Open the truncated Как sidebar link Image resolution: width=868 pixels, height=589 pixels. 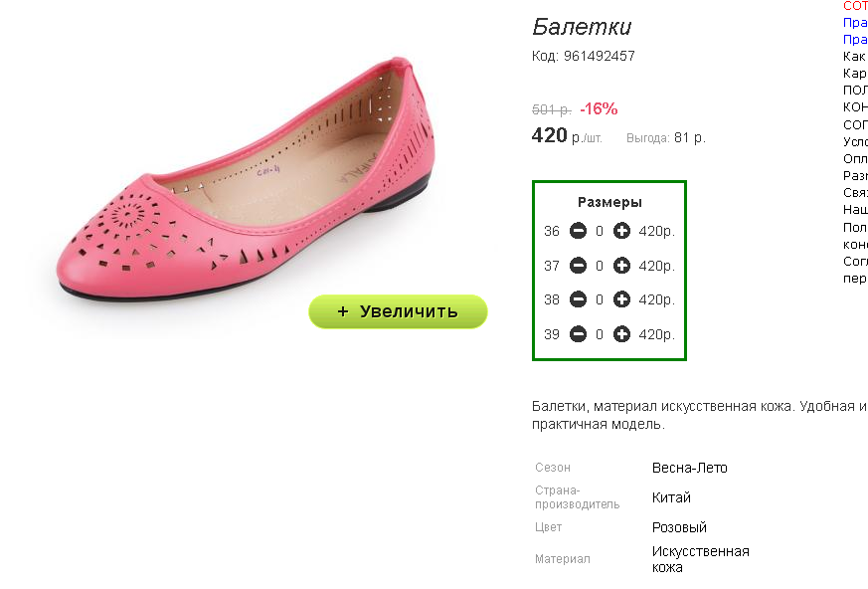click(x=854, y=57)
